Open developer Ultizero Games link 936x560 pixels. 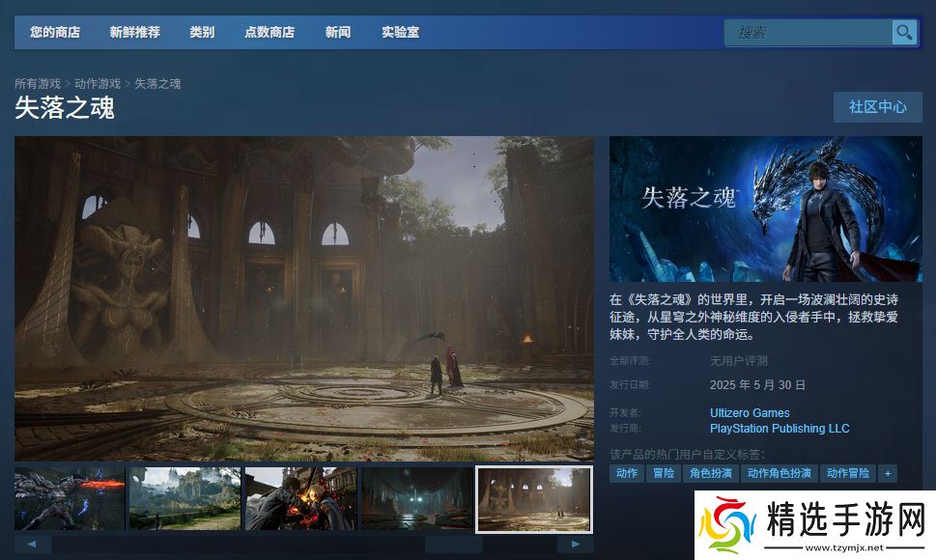pos(750,413)
